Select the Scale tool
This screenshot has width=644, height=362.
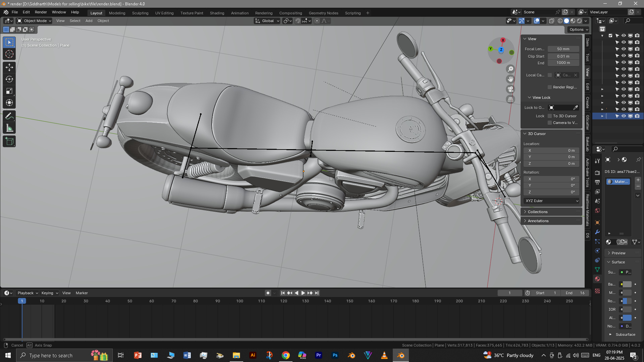click(x=9, y=91)
